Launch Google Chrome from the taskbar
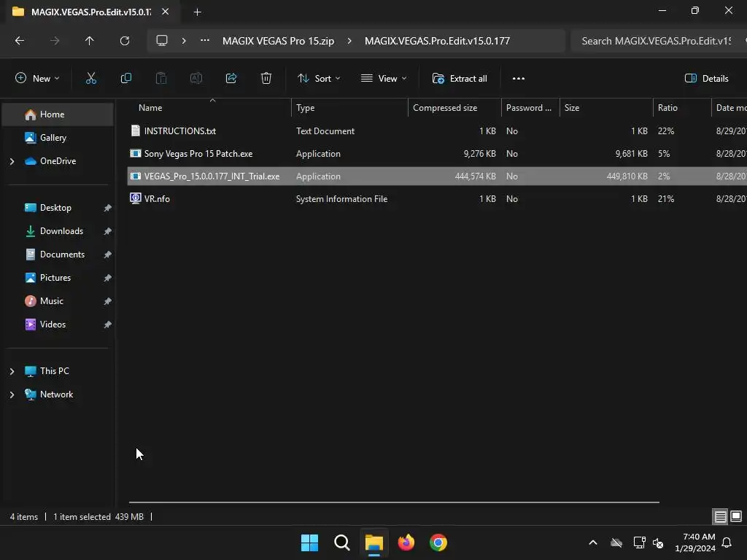 tap(438, 542)
